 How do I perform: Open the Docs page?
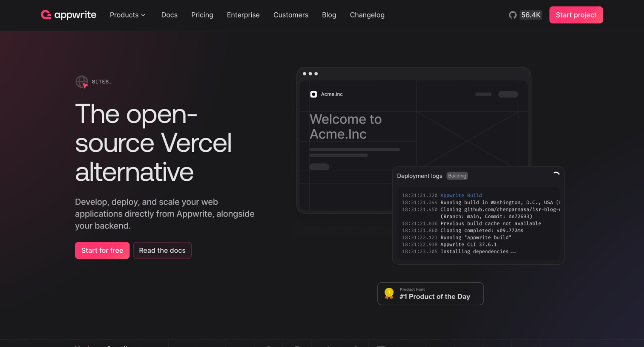(169, 15)
